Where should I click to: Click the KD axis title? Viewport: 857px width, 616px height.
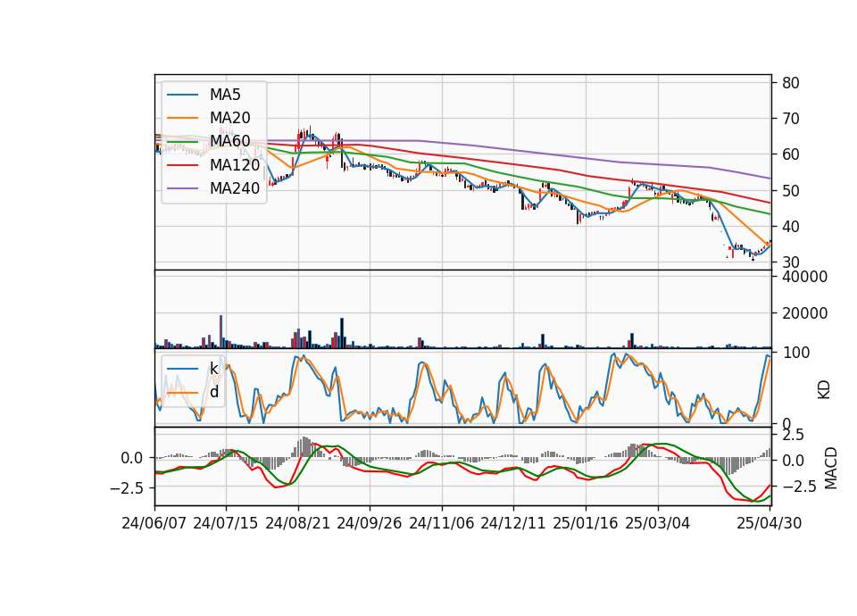[x=824, y=390]
